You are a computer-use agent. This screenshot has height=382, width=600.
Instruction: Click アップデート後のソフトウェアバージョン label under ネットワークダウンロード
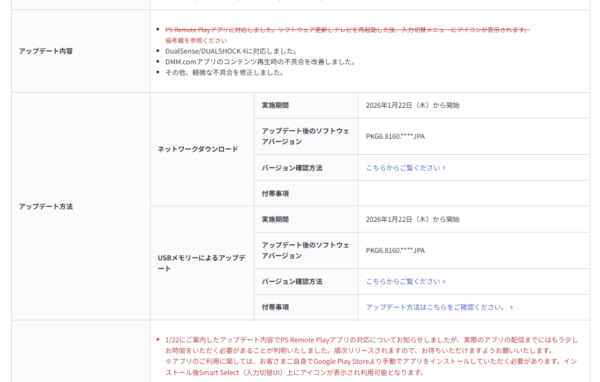click(x=305, y=136)
